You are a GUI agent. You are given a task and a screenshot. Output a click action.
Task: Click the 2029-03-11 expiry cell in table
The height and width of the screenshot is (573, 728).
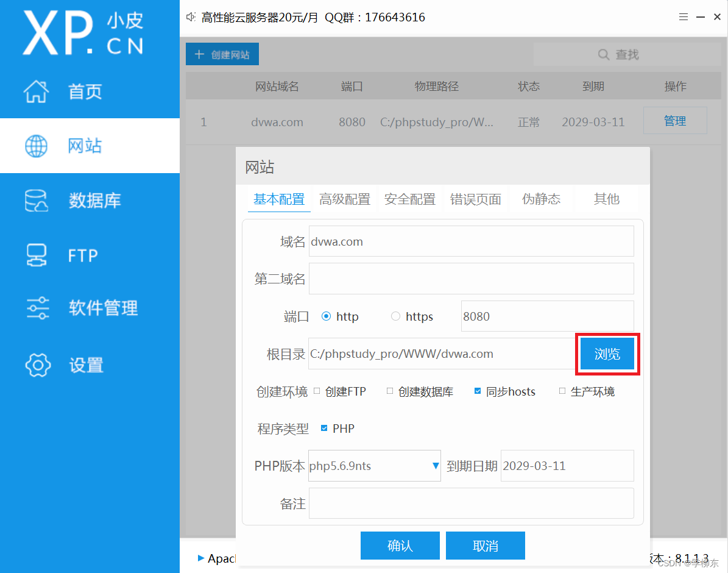pyautogui.click(x=593, y=123)
